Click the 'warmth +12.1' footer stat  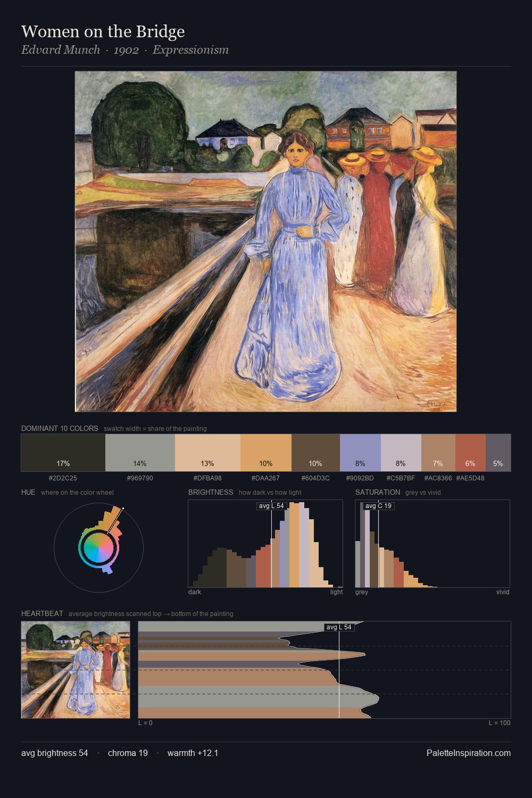click(x=193, y=753)
